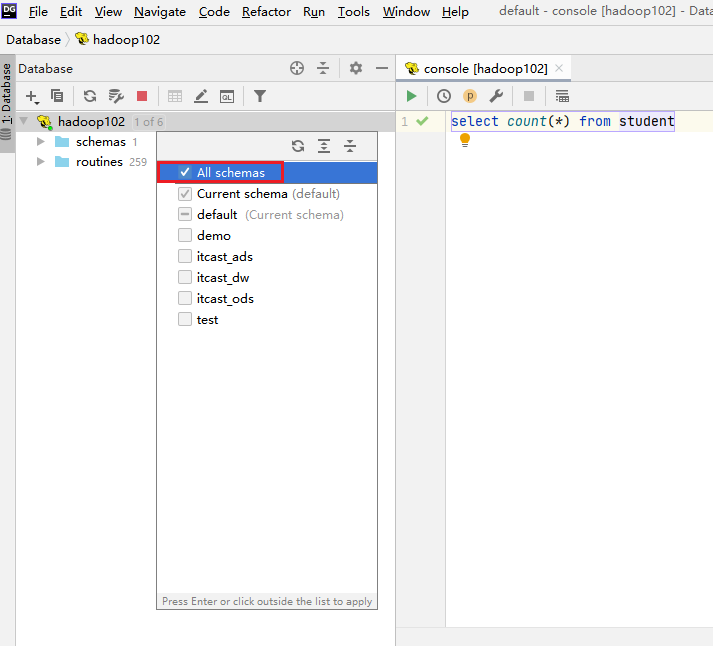713x646 pixels.
Task: Open the Refactor menu
Action: pos(266,11)
